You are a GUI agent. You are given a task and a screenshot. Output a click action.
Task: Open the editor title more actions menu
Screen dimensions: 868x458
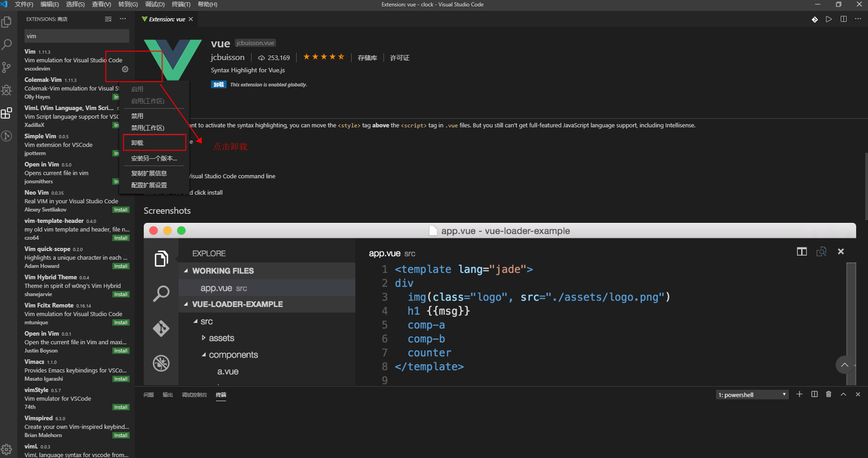click(858, 19)
